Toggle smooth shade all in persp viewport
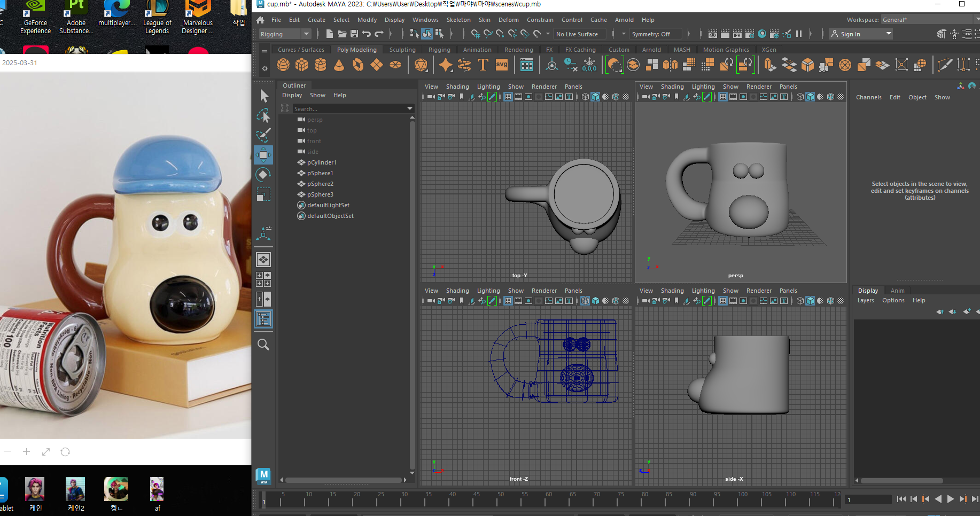Screen dimensions: 980x516 pyautogui.click(x=810, y=97)
